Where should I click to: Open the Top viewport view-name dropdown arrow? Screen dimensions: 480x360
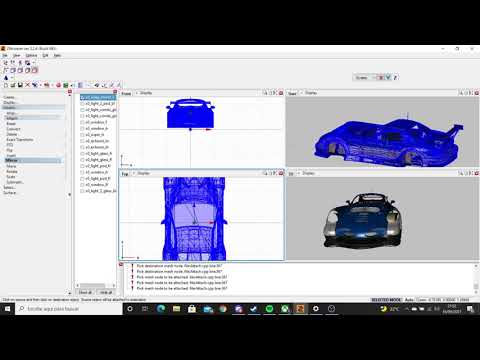click(x=134, y=173)
